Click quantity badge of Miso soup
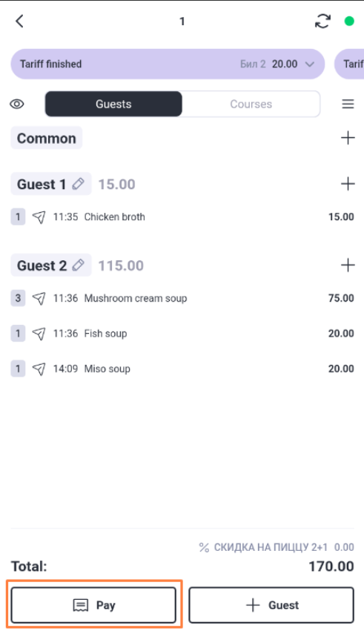Image resolution: width=364 pixels, height=631 pixels. [18, 369]
